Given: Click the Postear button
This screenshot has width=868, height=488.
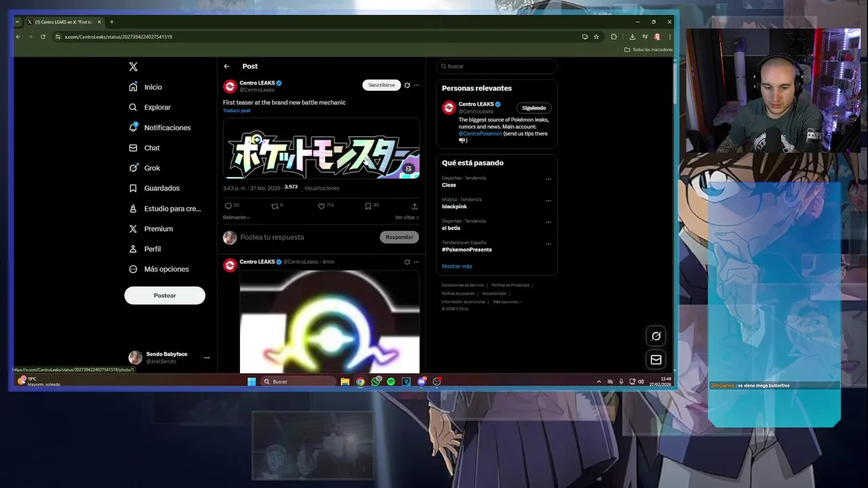Looking at the screenshot, I should [x=165, y=296].
